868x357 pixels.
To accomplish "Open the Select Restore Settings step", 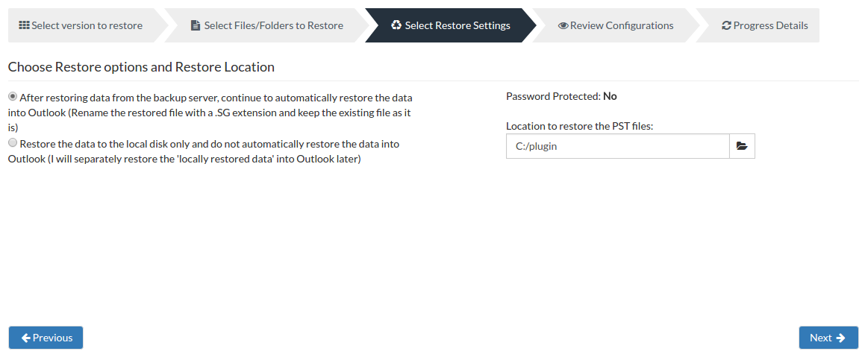I will (x=451, y=25).
